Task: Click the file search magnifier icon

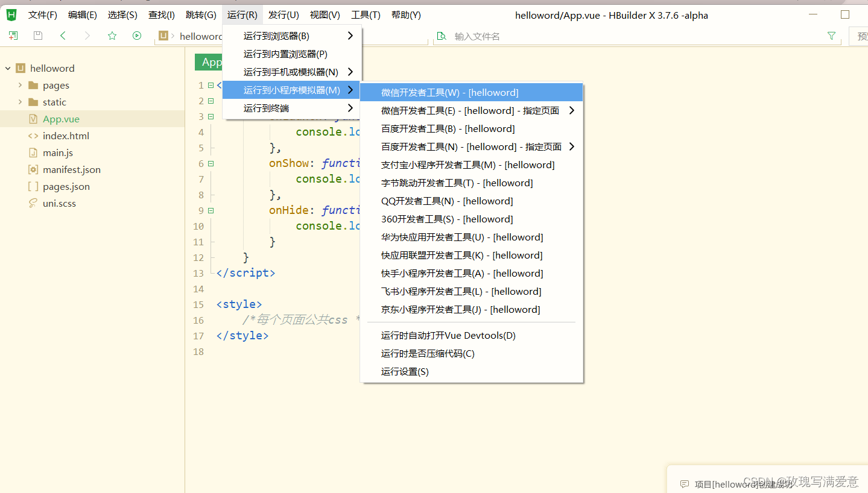Action: tap(442, 36)
